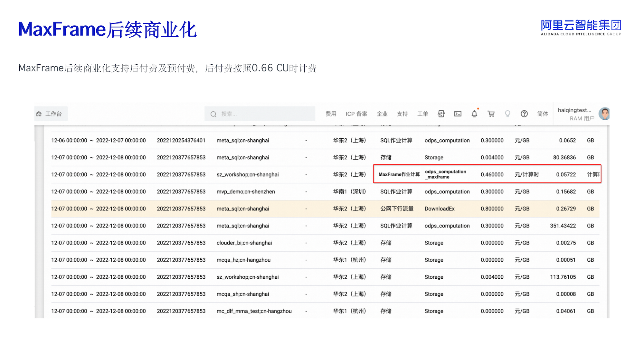The height and width of the screenshot is (362, 644).
Task: Click the user avatar picture
Action: point(604,114)
